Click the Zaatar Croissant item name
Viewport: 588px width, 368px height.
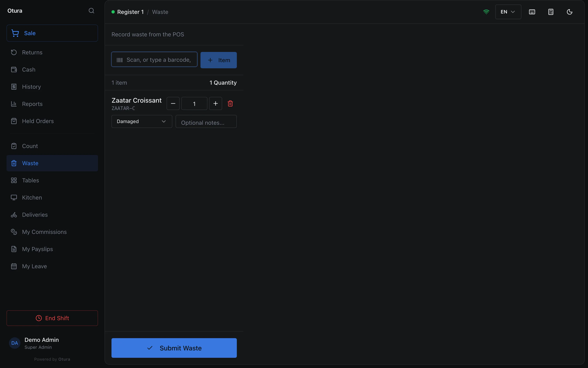pos(137,100)
